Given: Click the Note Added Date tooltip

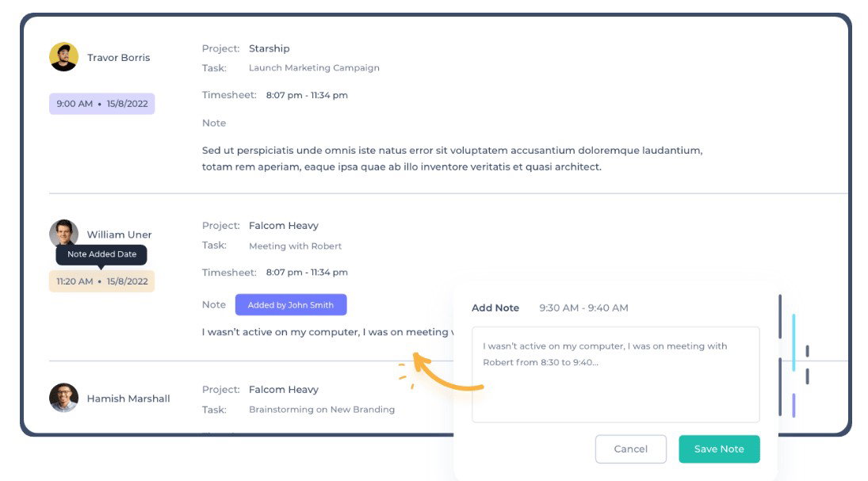Looking at the screenshot, I should (x=101, y=254).
